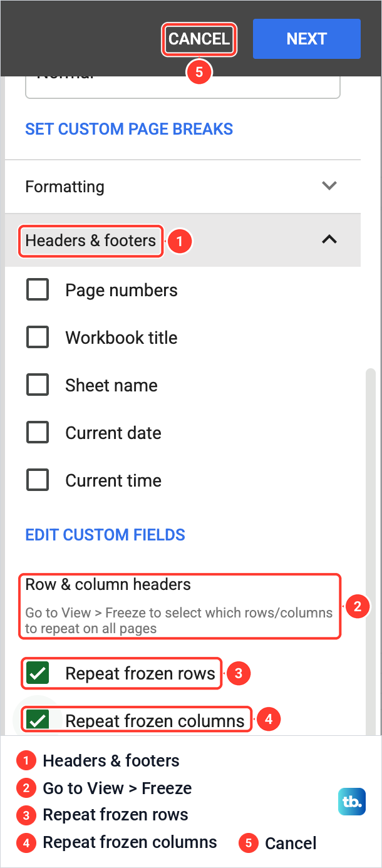Click the partially visible dropdown field at top
The width and height of the screenshot is (382, 868).
(183, 87)
